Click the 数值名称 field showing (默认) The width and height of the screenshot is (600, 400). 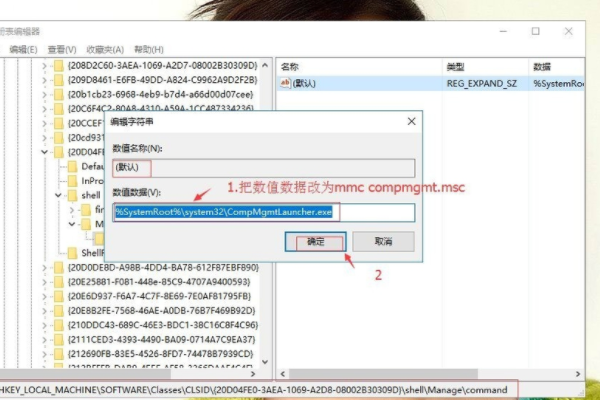[x=264, y=168]
